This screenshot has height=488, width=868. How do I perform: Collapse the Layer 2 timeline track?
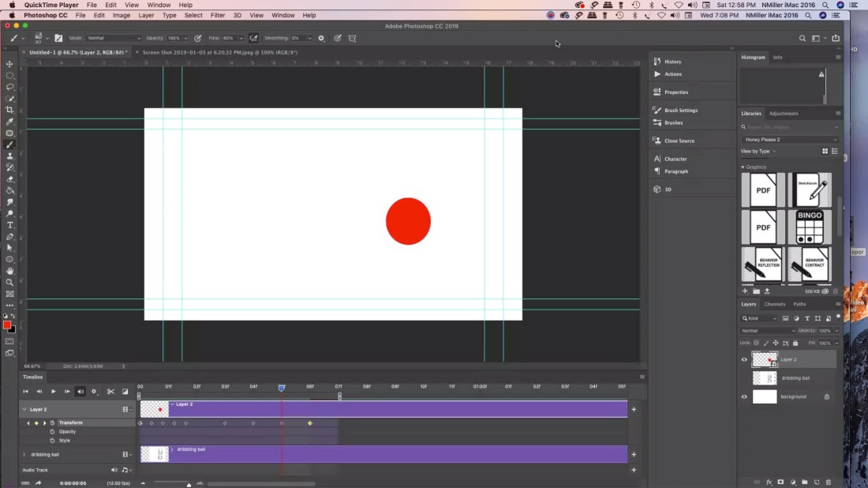point(24,409)
